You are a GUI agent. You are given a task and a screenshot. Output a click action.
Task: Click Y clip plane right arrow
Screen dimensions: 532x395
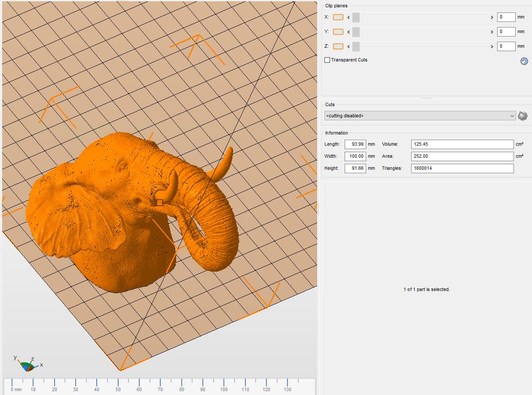492,32
